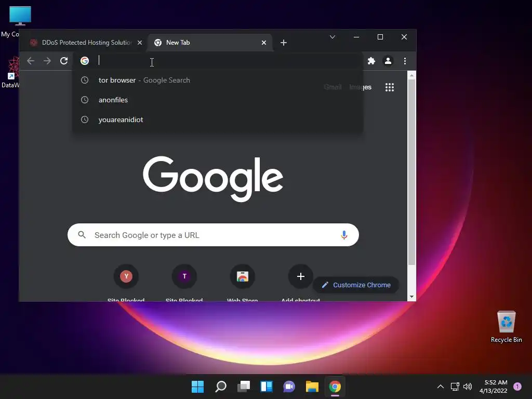
Task: Expand the tab search dropdown chevron
Action: (x=332, y=37)
